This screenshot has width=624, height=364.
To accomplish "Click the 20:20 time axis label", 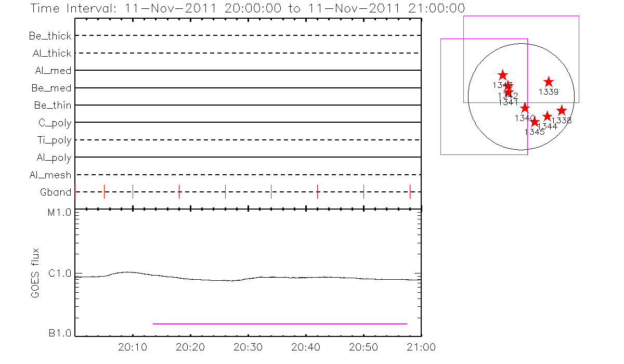I will [191, 347].
